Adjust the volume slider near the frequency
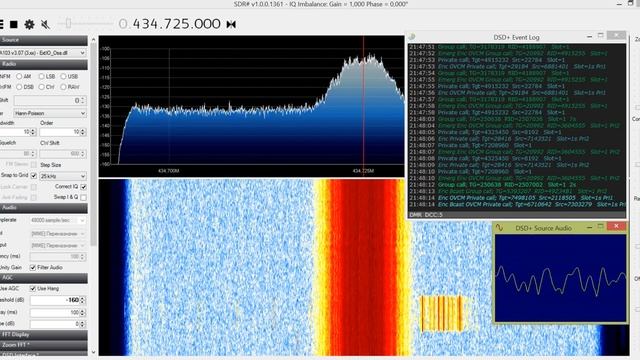 tap(68, 24)
